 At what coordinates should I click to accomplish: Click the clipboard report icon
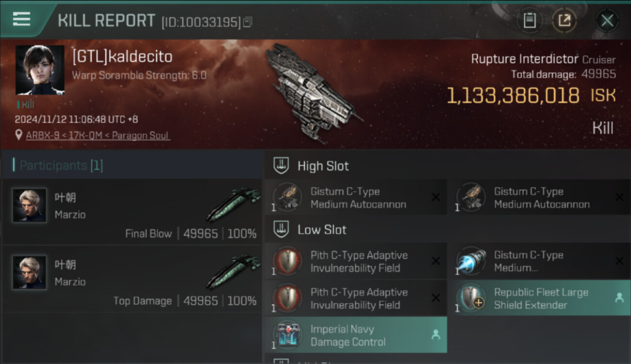tap(530, 20)
